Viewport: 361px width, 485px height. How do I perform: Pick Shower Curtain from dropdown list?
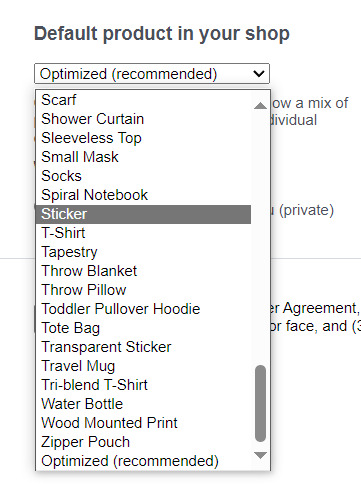[x=143, y=119]
